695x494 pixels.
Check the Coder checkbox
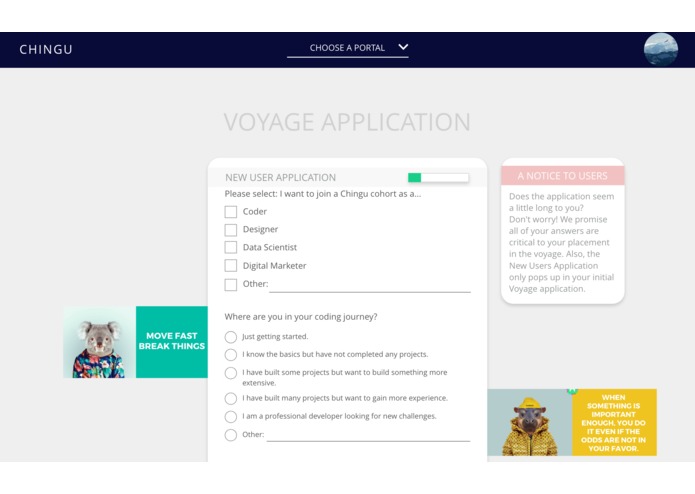pos(230,212)
